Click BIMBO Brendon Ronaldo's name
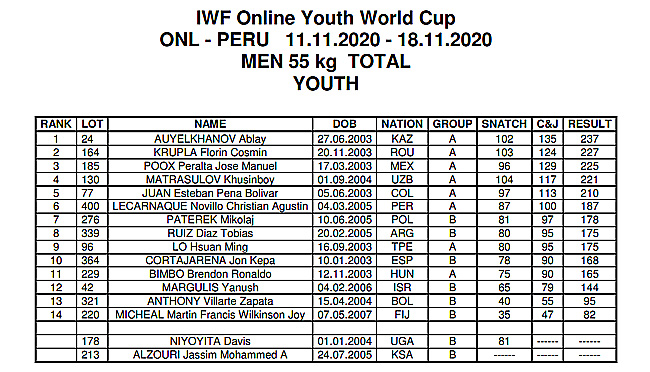650x372 pixels. click(x=210, y=274)
